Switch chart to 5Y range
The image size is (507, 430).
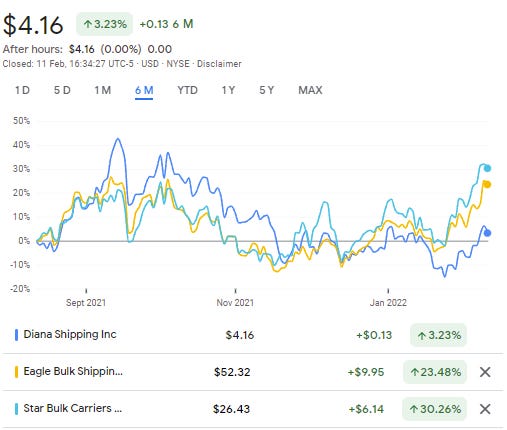point(266,90)
